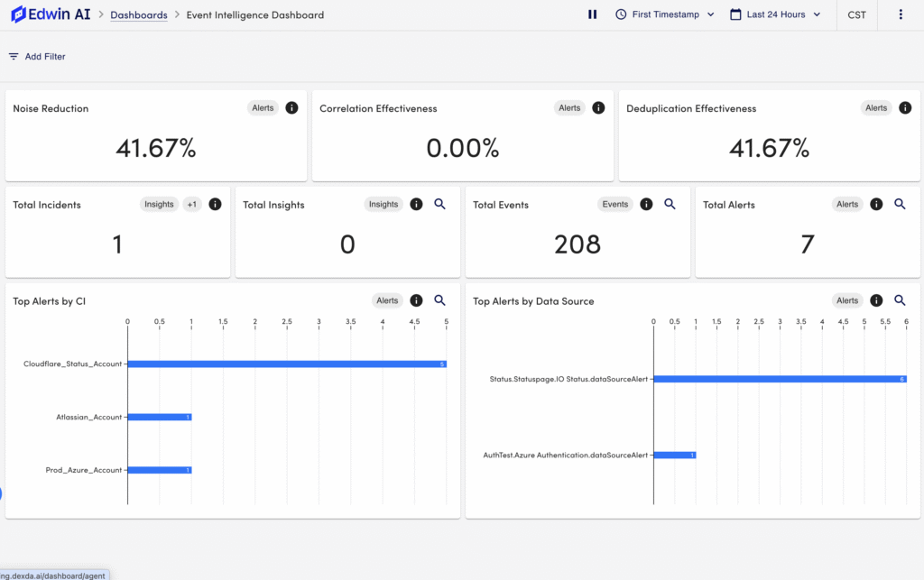Screen dimensions: 924x580
Task: Expand the +1 tag on Total Incidents
Action: (192, 205)
